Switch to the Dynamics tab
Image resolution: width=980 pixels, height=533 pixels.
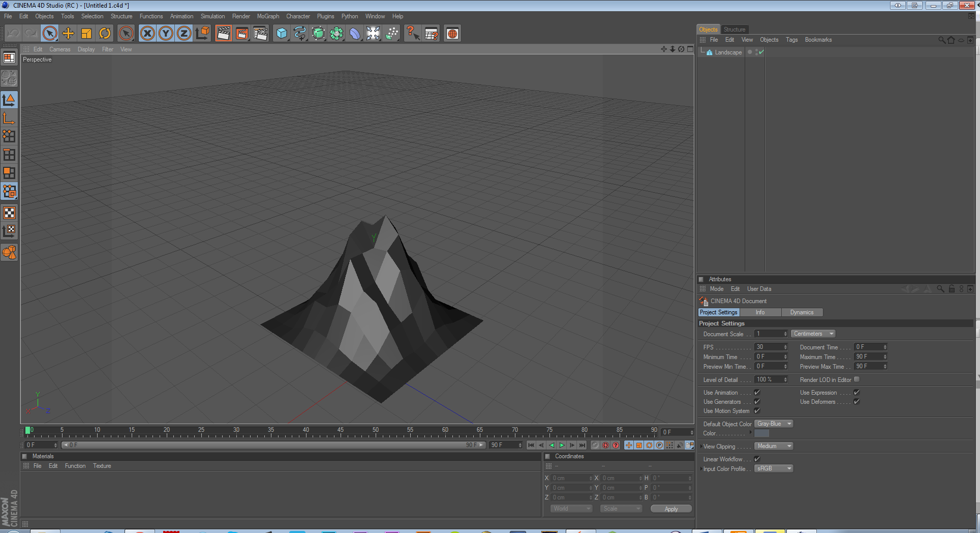802,312
